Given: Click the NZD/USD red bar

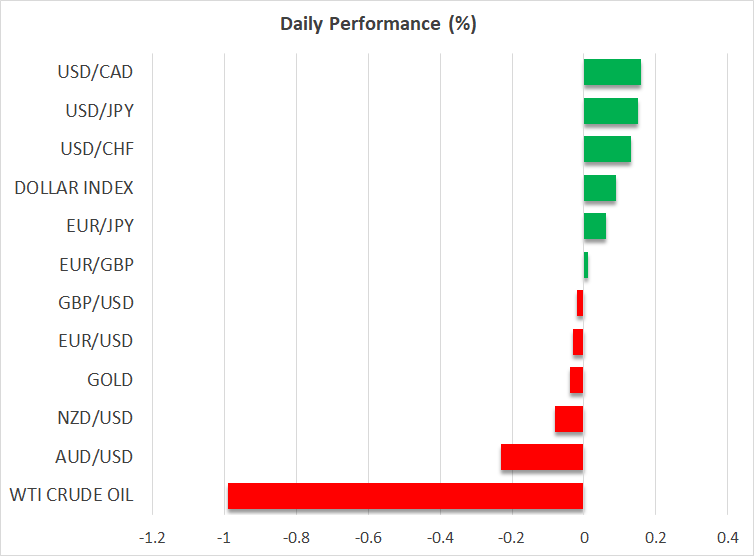Looking at the screenshot, I should [x=569, y=418].
